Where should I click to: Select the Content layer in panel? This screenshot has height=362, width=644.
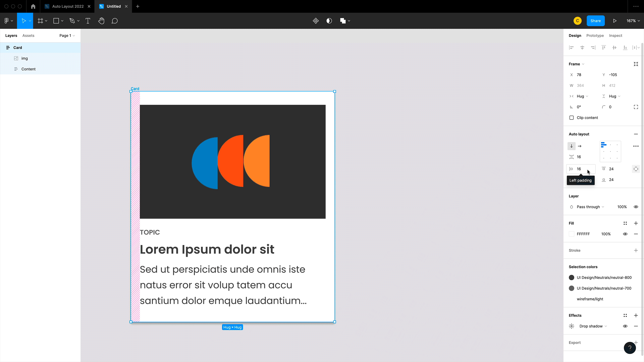[29, 69]
